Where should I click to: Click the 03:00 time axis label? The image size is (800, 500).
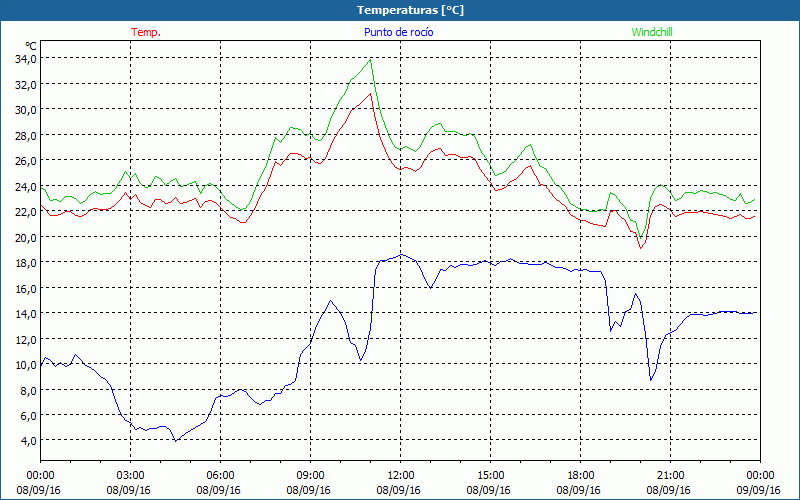(x=131, y=476)
